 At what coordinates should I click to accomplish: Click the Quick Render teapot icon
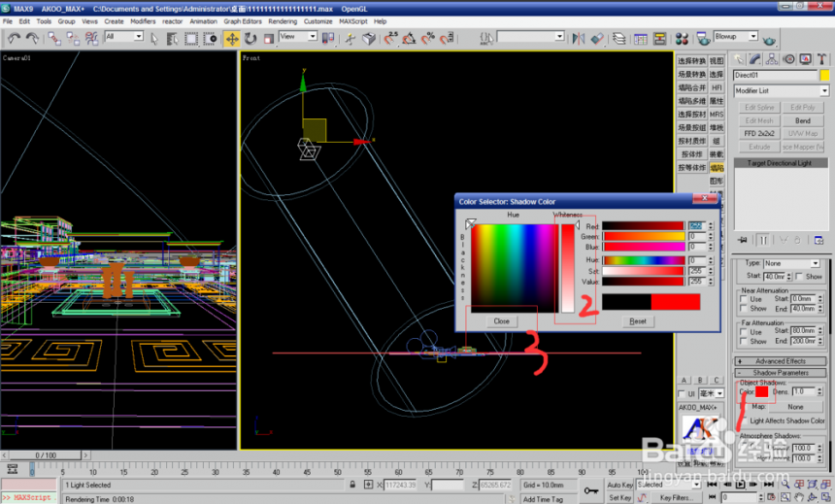click(x=769, y=40)
